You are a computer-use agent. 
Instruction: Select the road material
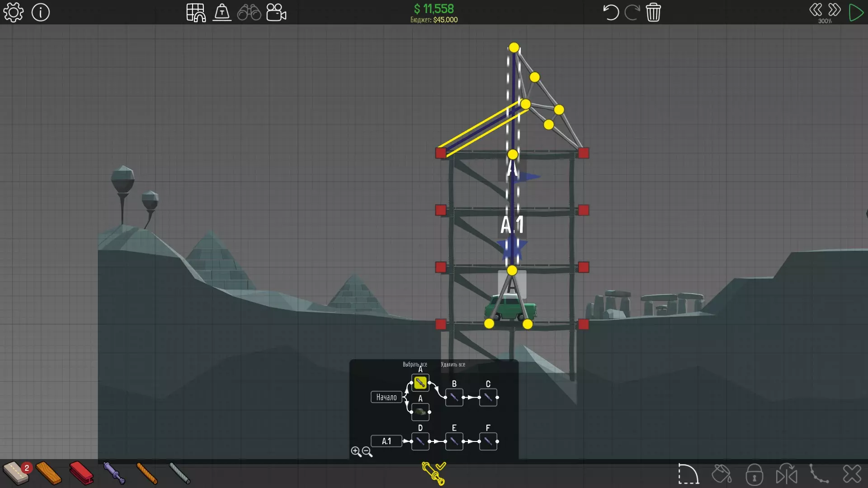[x=16, y=473]
